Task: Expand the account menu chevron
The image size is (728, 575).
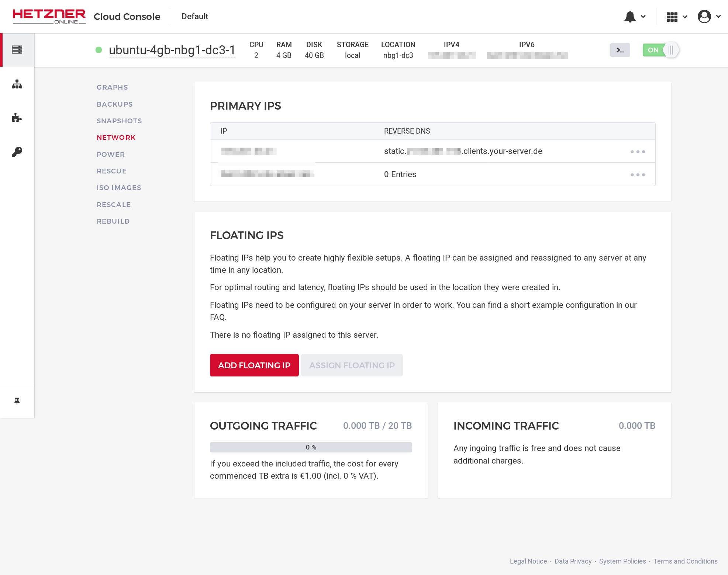Action: (718, 17)
